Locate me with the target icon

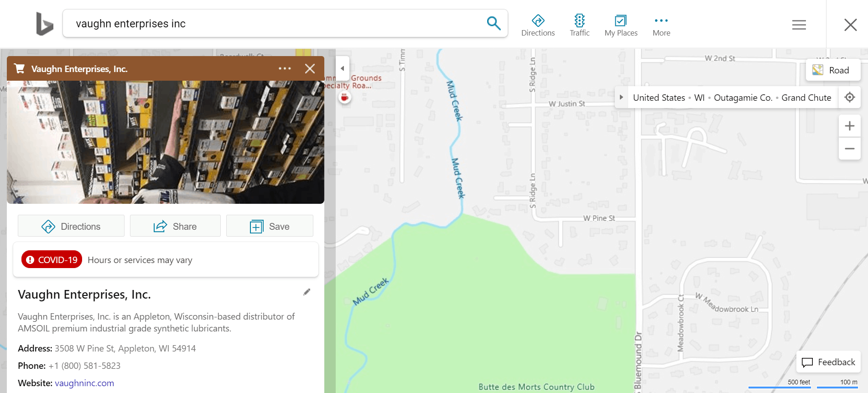click(849, 97)
